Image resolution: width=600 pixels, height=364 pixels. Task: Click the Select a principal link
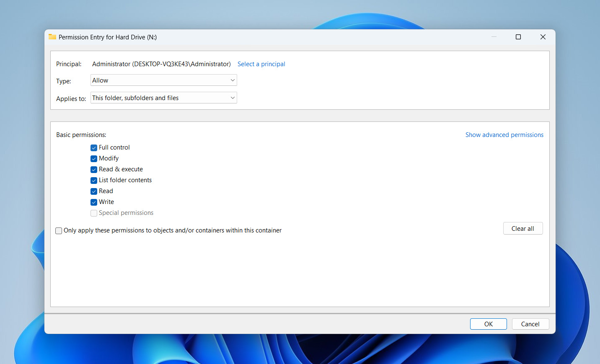tap(261, 64)
